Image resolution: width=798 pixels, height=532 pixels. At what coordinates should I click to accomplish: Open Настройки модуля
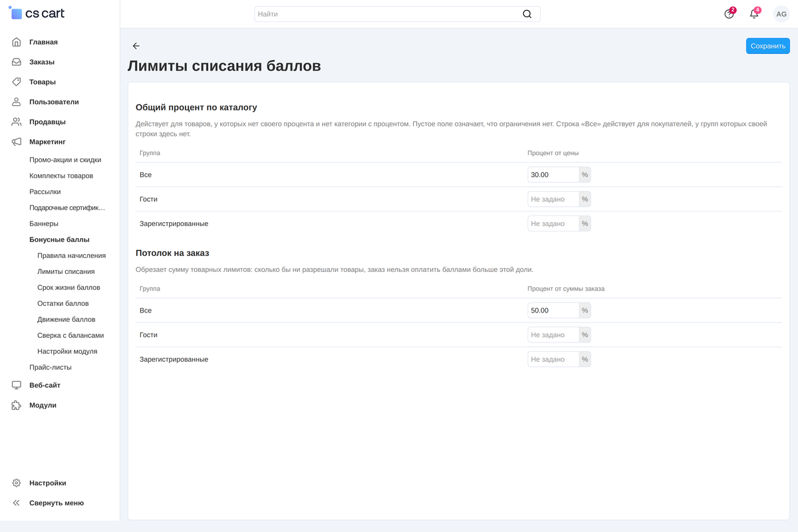[67, 351]
